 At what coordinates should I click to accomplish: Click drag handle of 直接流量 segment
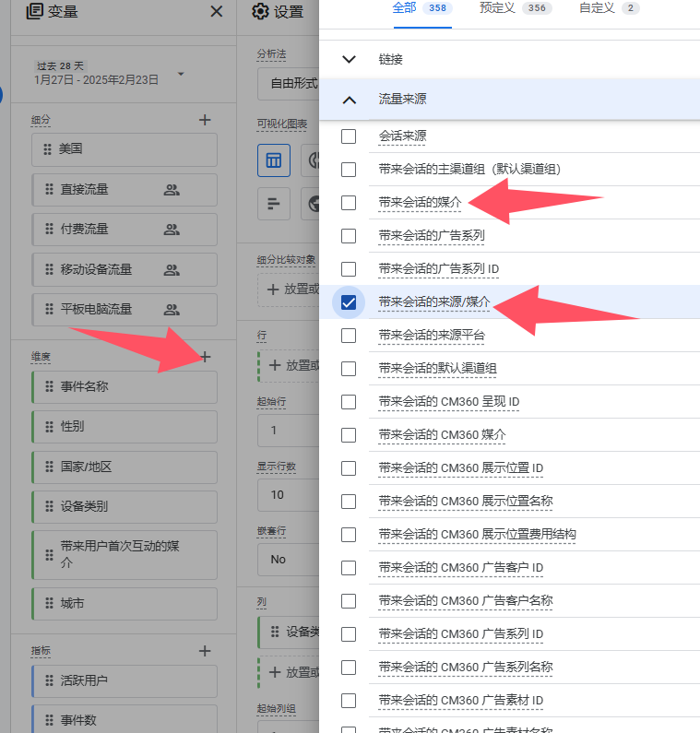pos(49,189)
